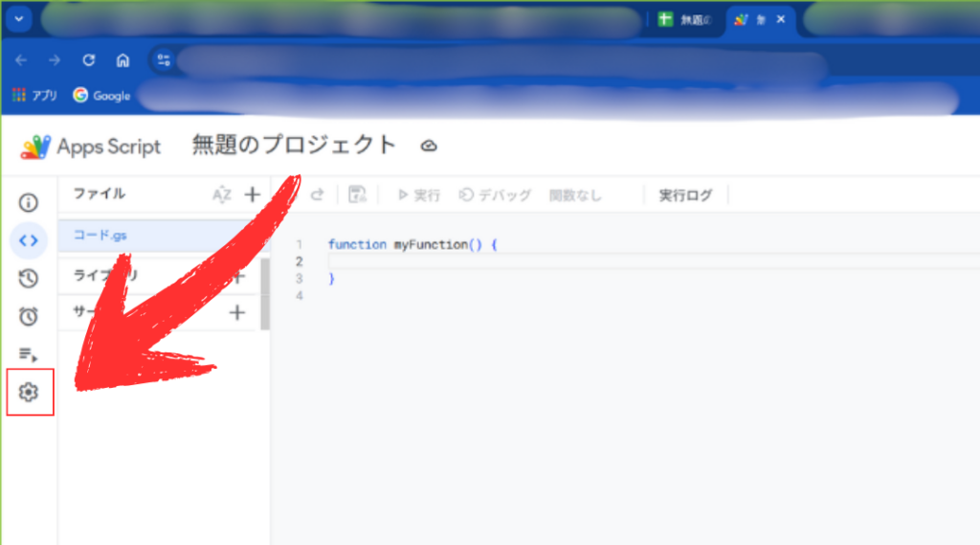The image size is (980, 545).
Task: Open Project Settings gear icon in sidebar
Action: (29, 392)
